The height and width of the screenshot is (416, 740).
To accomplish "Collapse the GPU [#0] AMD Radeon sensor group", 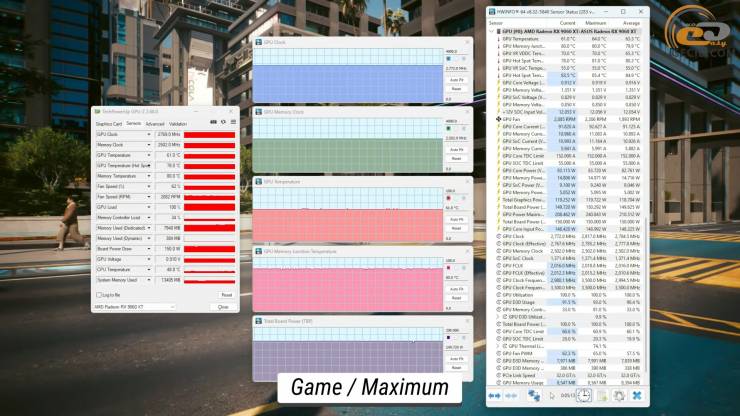I will click(491, 31).
